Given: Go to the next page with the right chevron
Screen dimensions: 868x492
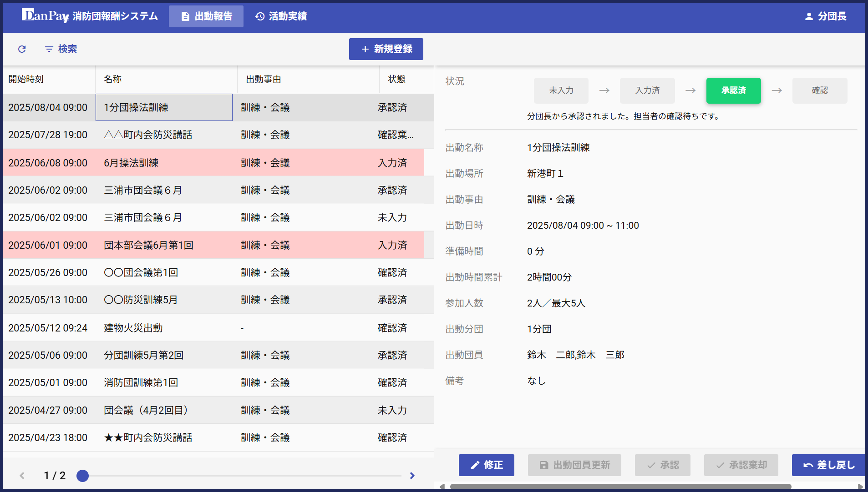Looking at the screenshot, I should point(412,476).
